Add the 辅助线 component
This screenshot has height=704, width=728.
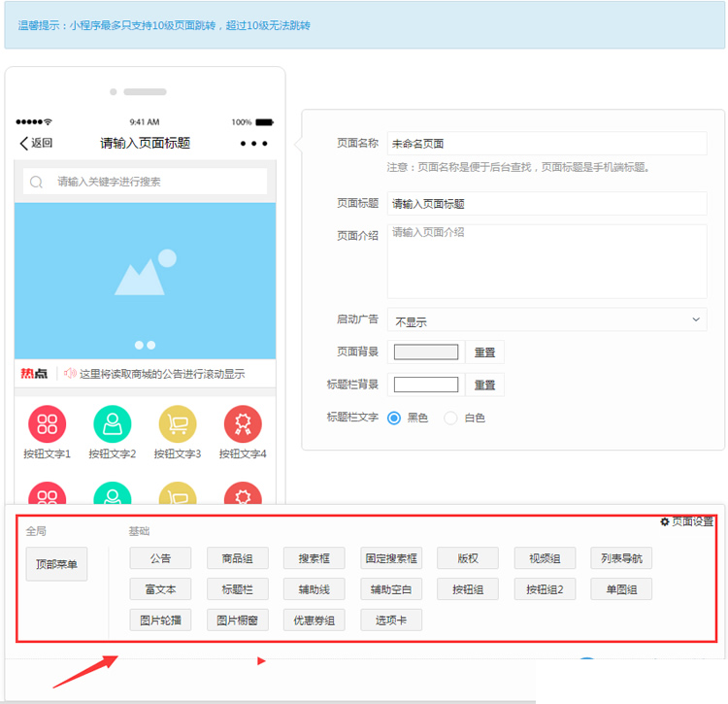coord(314,589)
